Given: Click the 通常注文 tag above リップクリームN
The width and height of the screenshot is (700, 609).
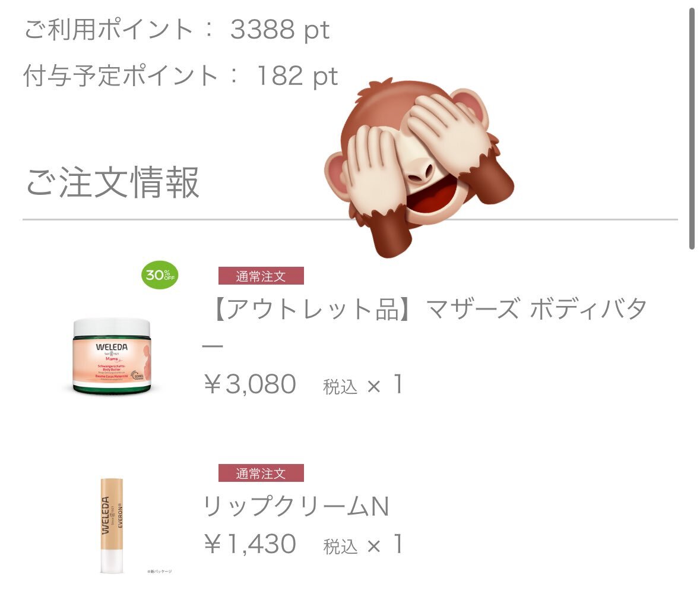Looking at the screenshot, I should [261, 473].
